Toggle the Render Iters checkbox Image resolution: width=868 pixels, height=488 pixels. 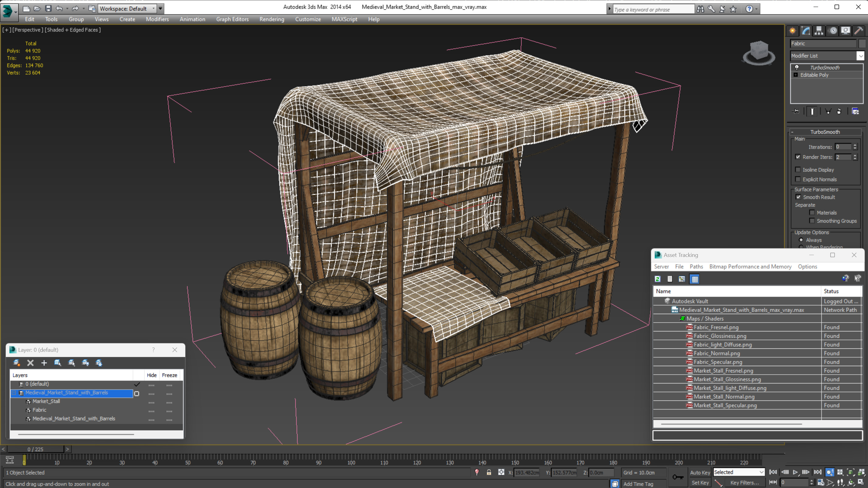tap(798, 157)
